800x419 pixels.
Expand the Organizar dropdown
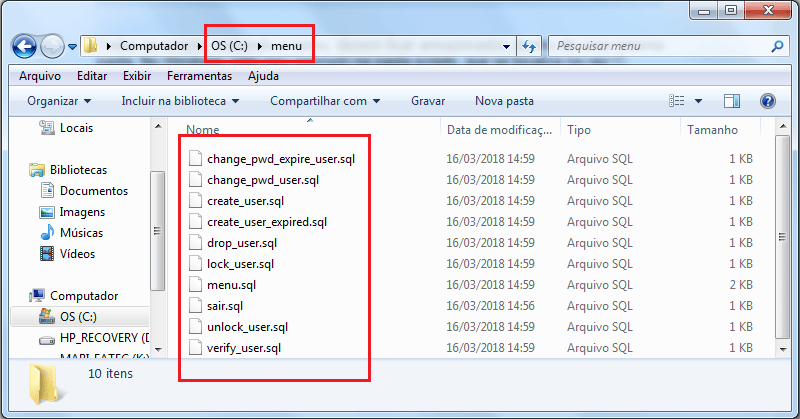pyautogui.click(x=59, y=101)
